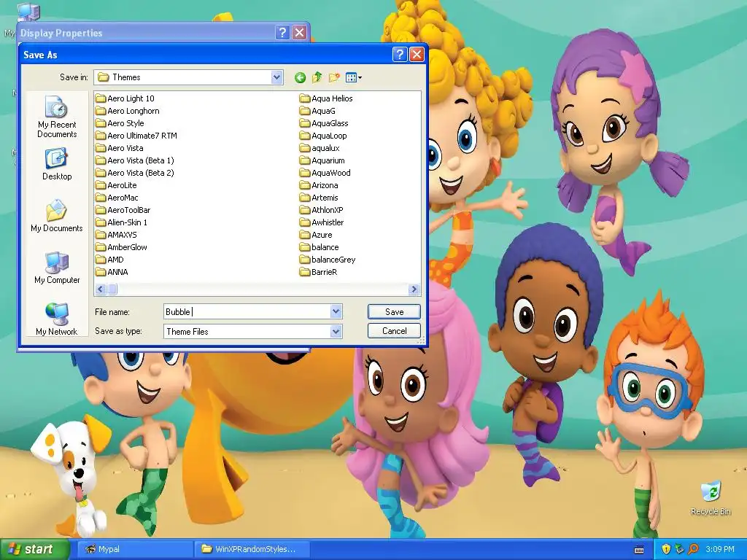This screenshot has height=560, width=747.
Task: Select the Aero Ultimate7 RTM folder
Action: (x=136, y=136)
